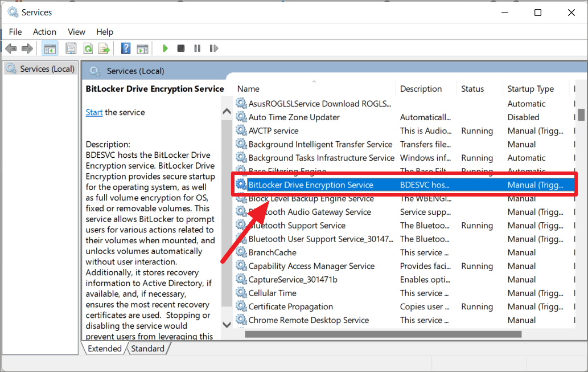Click gear icon beside AVCTP service
This screenshot has height=372, width=588.
point(241,130)
